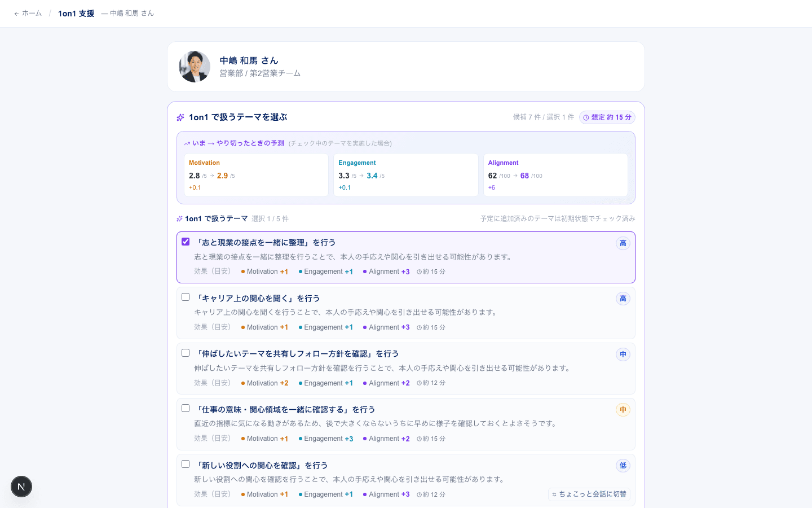Click Engagement +1 in キャリア上の関心 card
Image resolution: width=812 pixels, height=508 pixels.
tap(326, 327)
